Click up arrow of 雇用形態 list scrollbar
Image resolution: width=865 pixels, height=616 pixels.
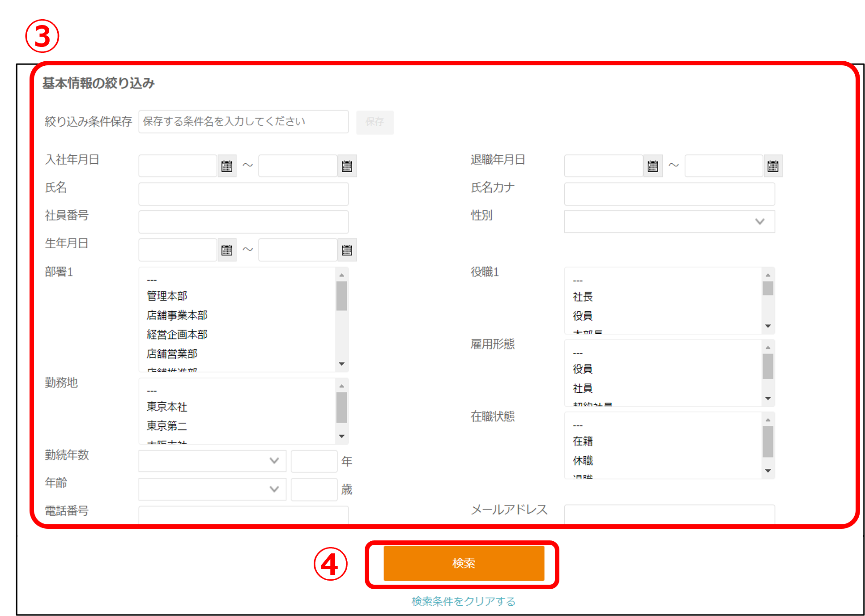click(768, 347)
